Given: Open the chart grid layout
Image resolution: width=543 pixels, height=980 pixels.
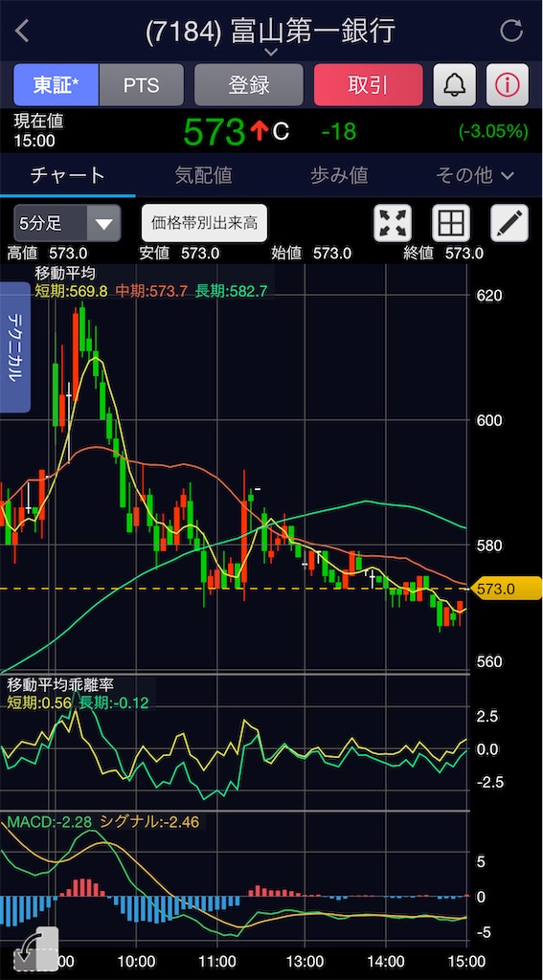Looking at the screenshot, I should click(451, 223).
